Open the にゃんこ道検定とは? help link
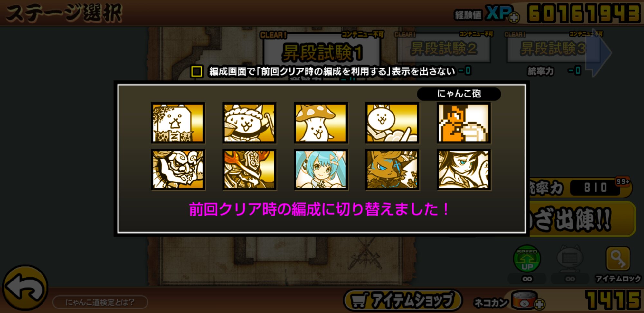Viewport: 644px width, 313px height. coord(100,302)
